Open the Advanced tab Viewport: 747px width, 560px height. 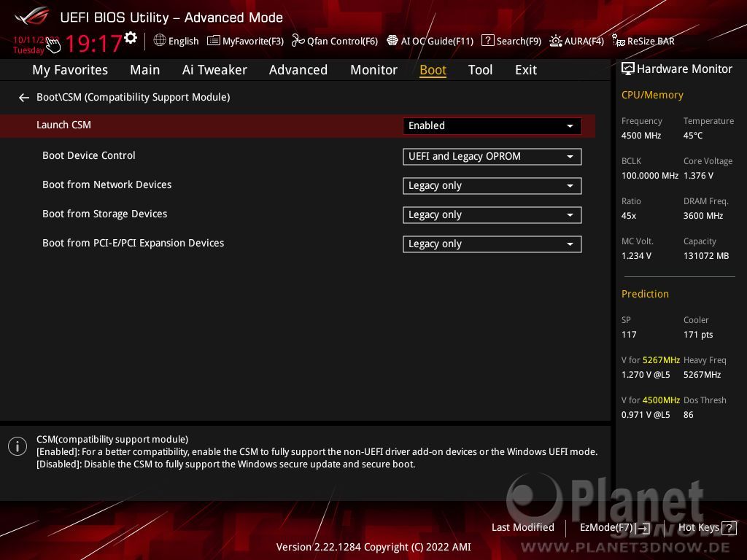(x=298, y=70)
